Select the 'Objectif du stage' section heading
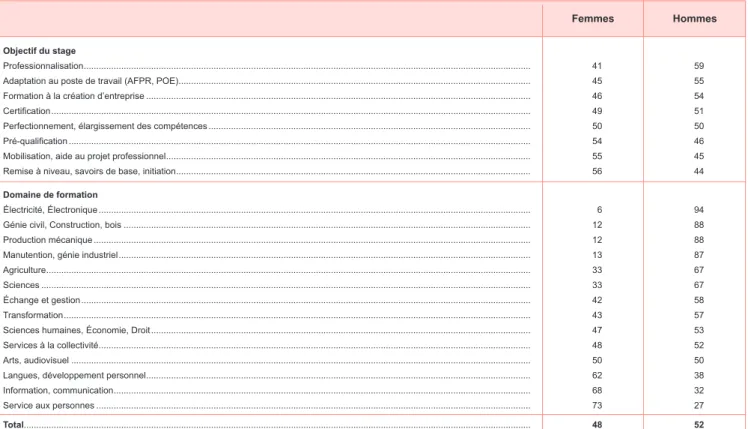748x429 pixels. [39, 51]
